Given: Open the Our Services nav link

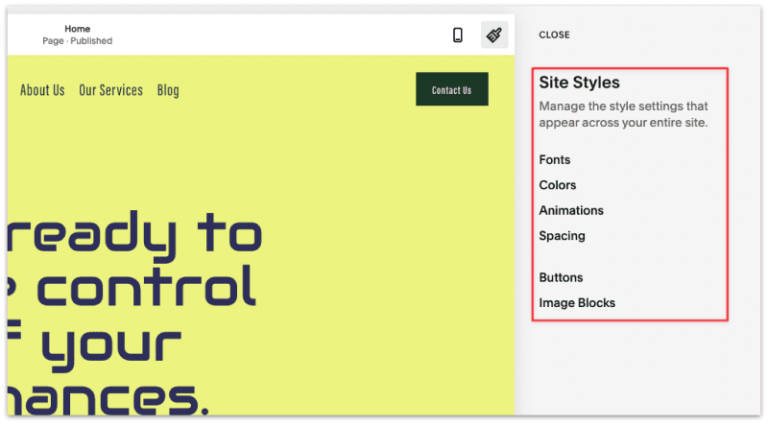Looking at the screenshot, I should (x=111, y=90).
